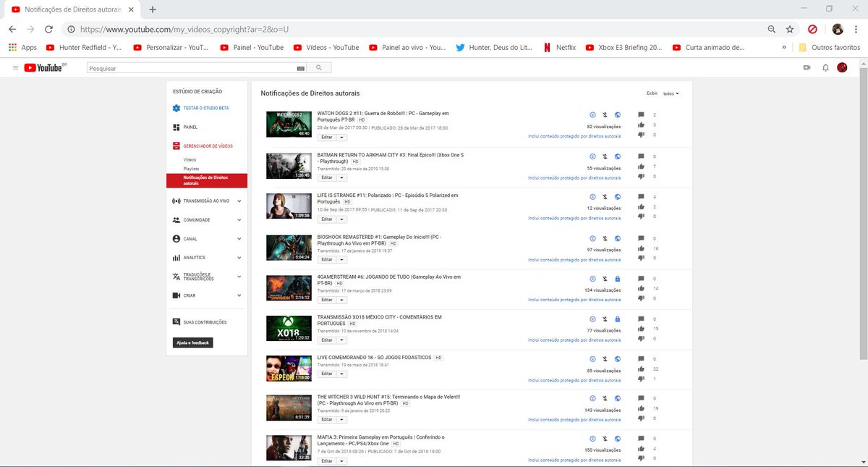
Task: Open the Outros favoritos bookmarks folder
Action: pyautogui.click(x=829, y=48)
